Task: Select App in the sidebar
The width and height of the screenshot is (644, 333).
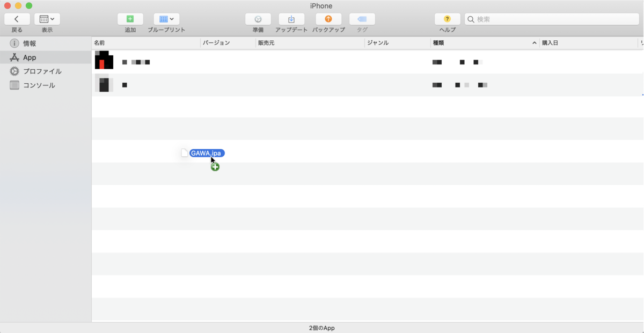Action: 30,57
